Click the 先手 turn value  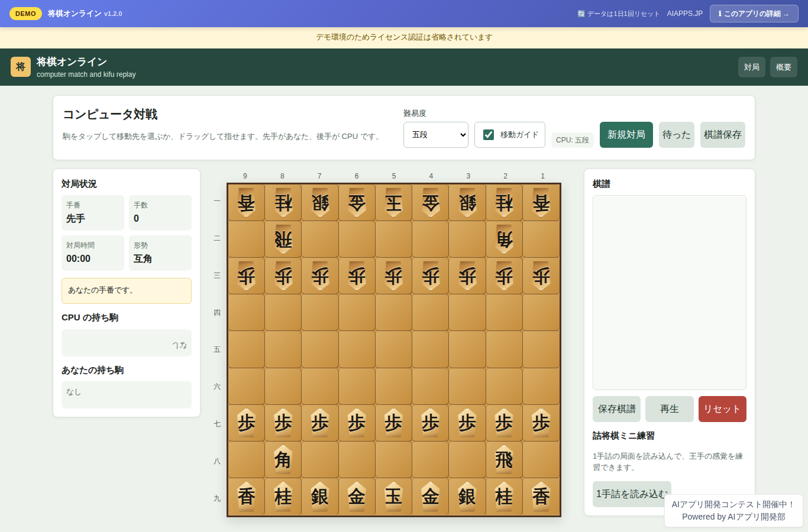point(76,219)
